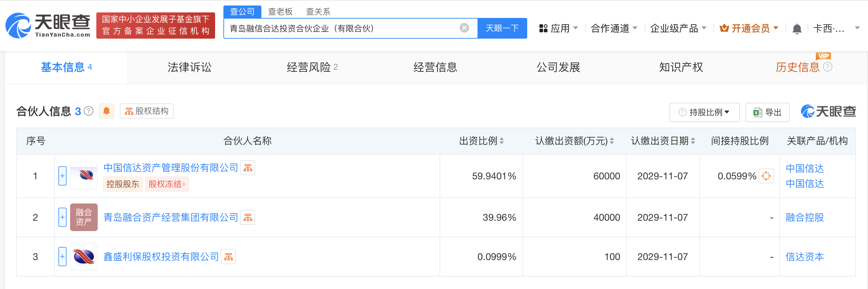Open the 鑫盛利保 company logo thumbnail
This screenshot has width=868, height=289.
84,257
